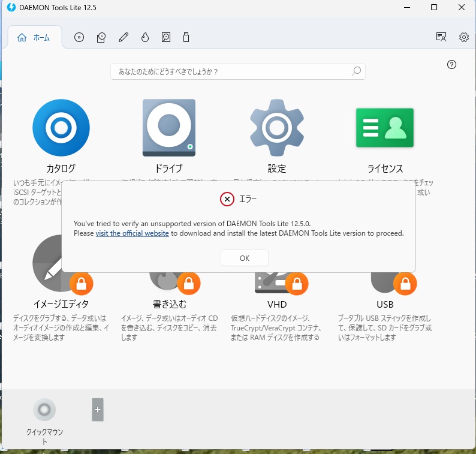Open the Home (ホーム) tab

click(34, 38)
